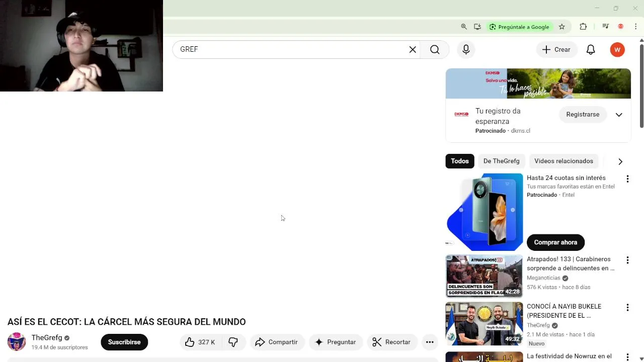This screenshot has height=362, width=644.
Task: Open YouTube notifications bell
Action: click(x=591, y=49)
